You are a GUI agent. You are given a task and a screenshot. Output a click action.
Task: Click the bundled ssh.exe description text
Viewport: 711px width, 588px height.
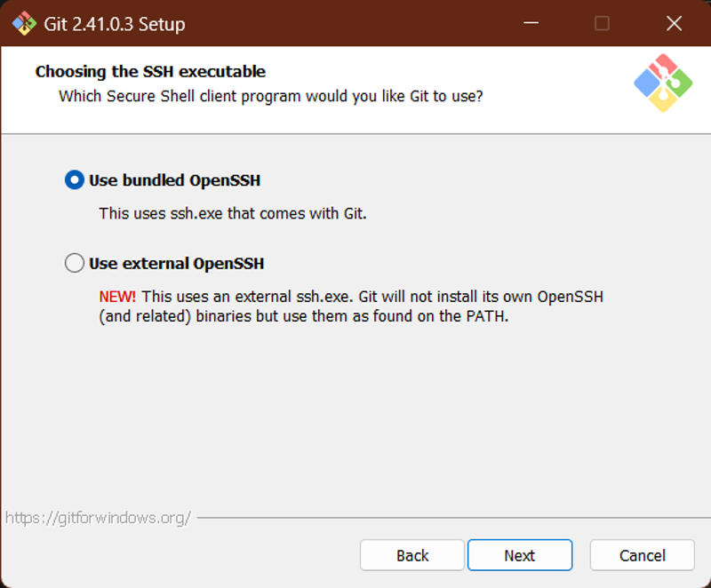233,213
